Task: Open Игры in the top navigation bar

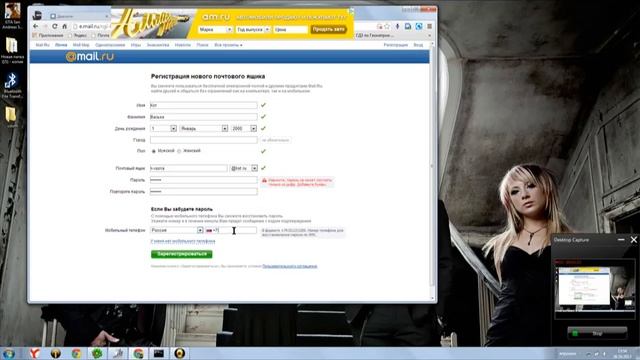Action: pos(136,45)
